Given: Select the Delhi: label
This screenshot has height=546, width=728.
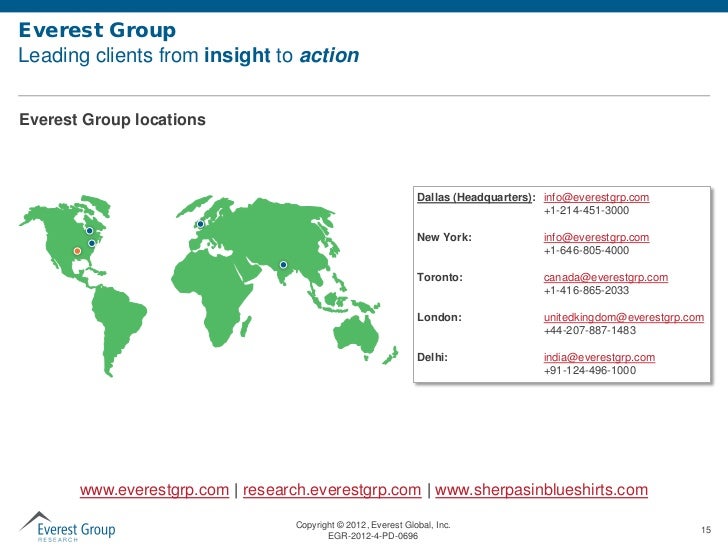Looking at the screenshot, I should tap(432, 357).
